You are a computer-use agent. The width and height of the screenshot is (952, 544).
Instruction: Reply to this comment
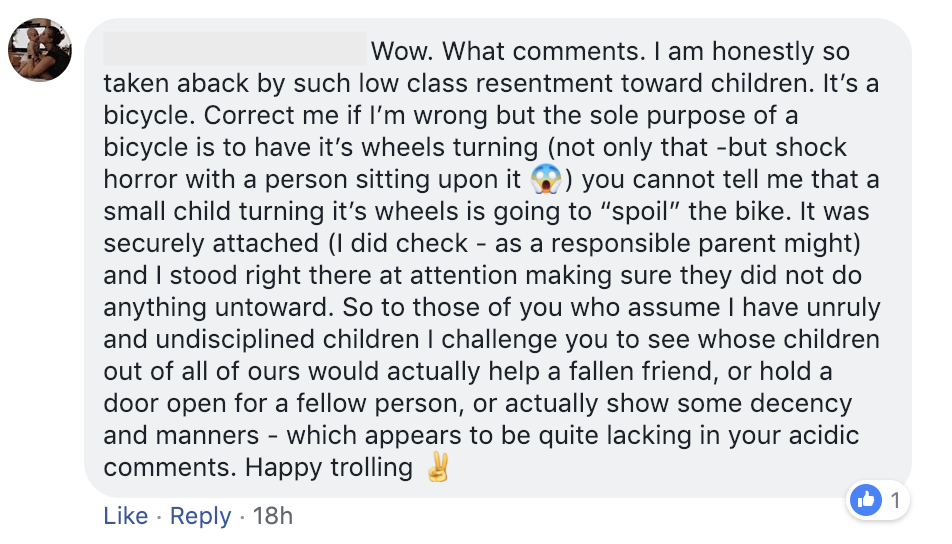point(200,515)
